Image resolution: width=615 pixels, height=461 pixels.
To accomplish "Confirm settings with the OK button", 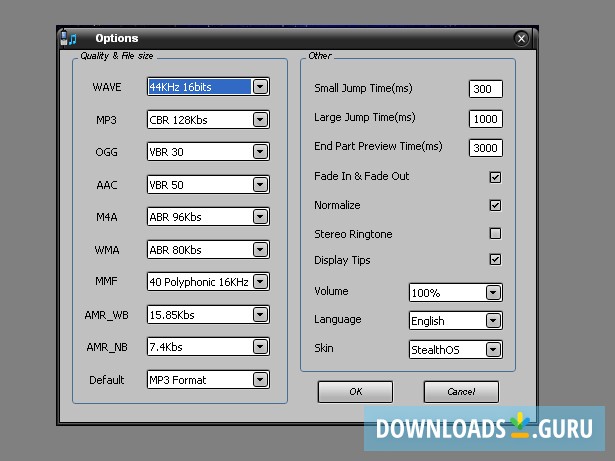I will click(355, 392).
